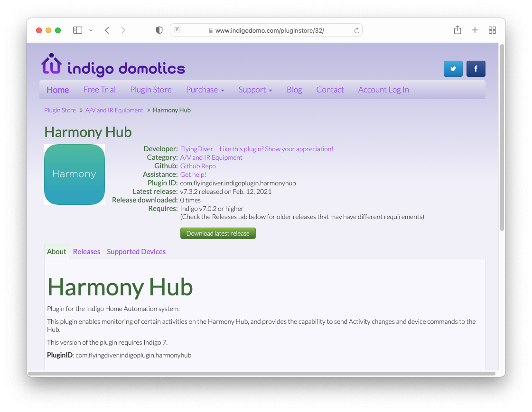This screenshot has width=532, height=412.
Task: Open the Contact page
Action: [x=330, y=90]
